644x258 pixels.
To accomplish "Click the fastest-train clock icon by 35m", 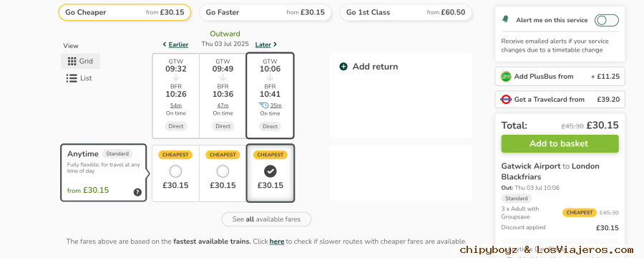I will [x=263, y=105].
